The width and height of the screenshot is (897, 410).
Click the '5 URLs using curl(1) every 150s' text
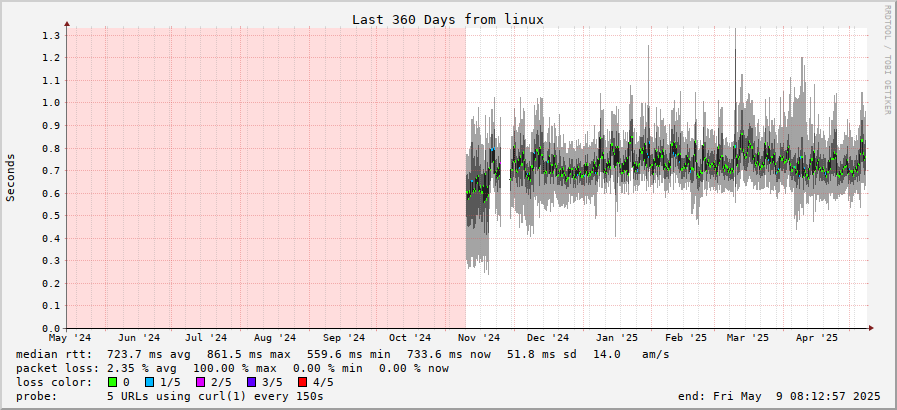coord(216,396)
